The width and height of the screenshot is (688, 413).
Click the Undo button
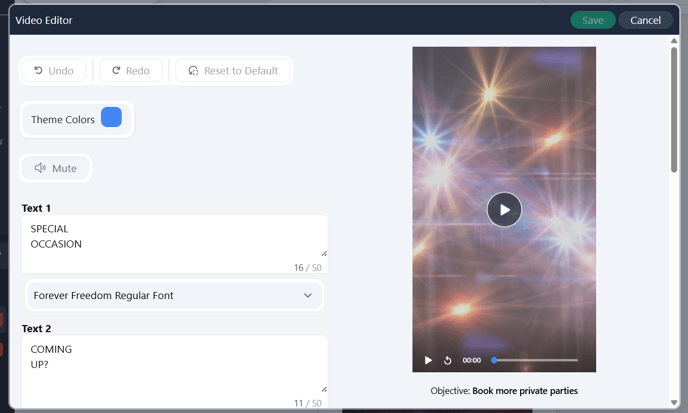click(54, 71)
